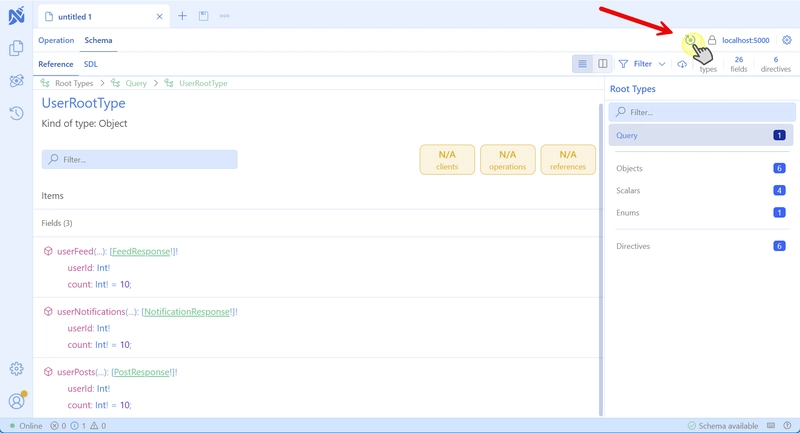
Task: Open the Scalars category
Action: (x=701, y=190)
